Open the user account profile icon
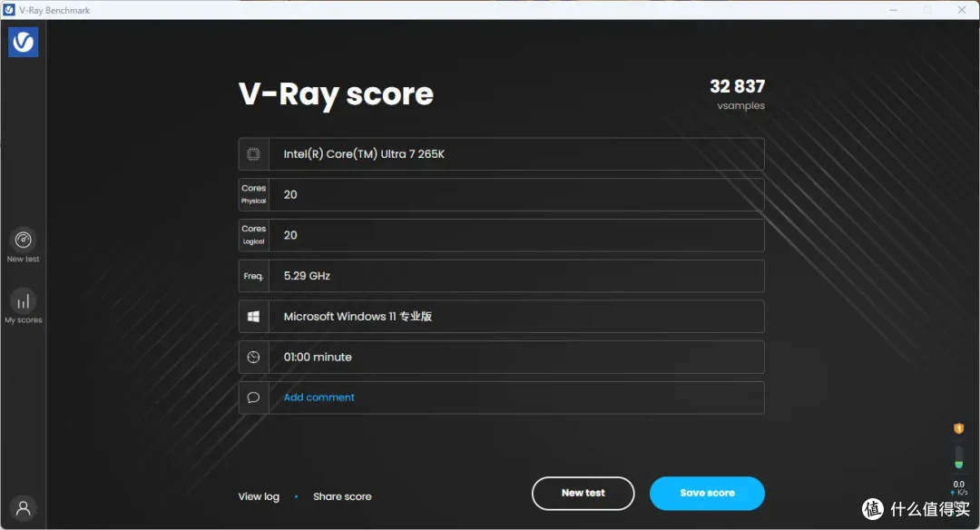980x530 pixels. (x=23, y=508)
